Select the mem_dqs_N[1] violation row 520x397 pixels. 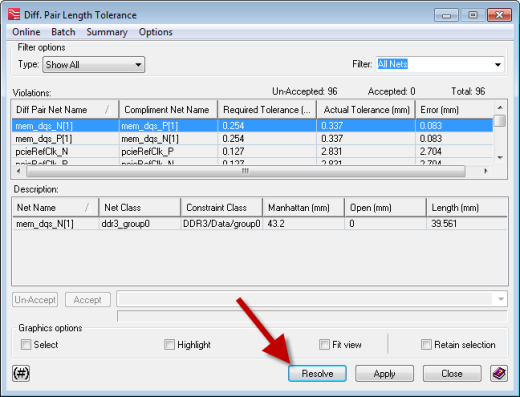point(252,126)
